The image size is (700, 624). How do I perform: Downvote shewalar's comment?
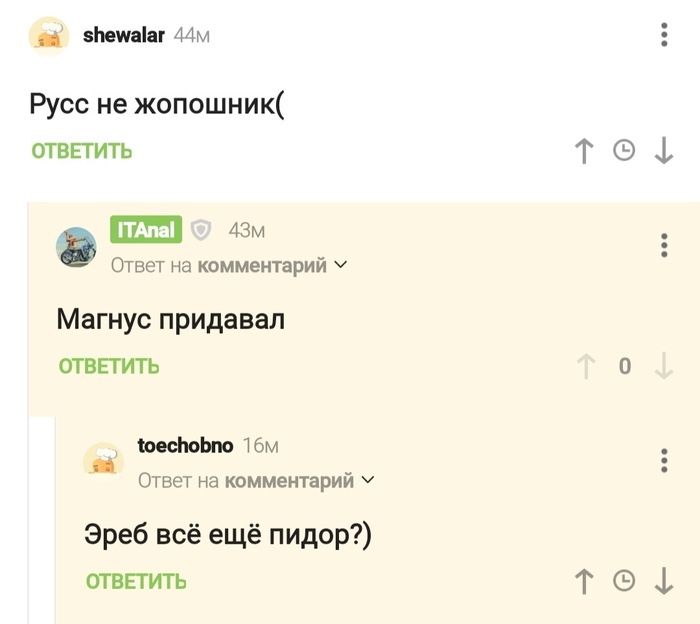663,151
